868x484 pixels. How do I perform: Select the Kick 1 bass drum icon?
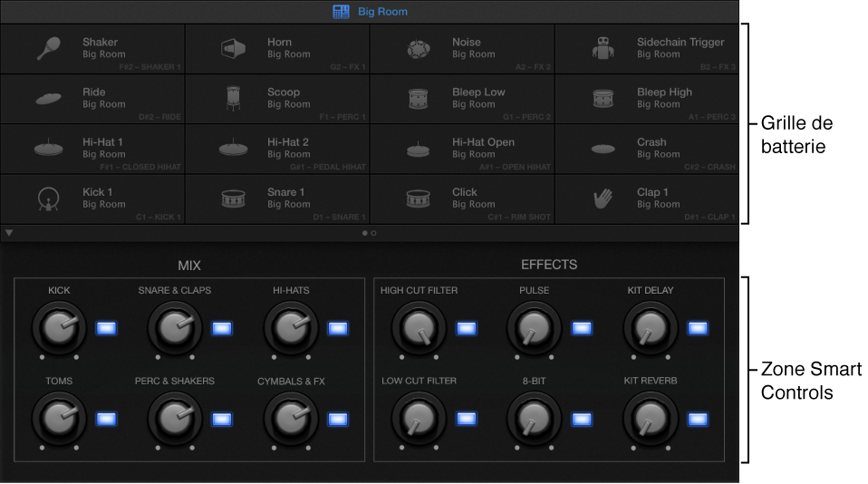click(49, 198)
